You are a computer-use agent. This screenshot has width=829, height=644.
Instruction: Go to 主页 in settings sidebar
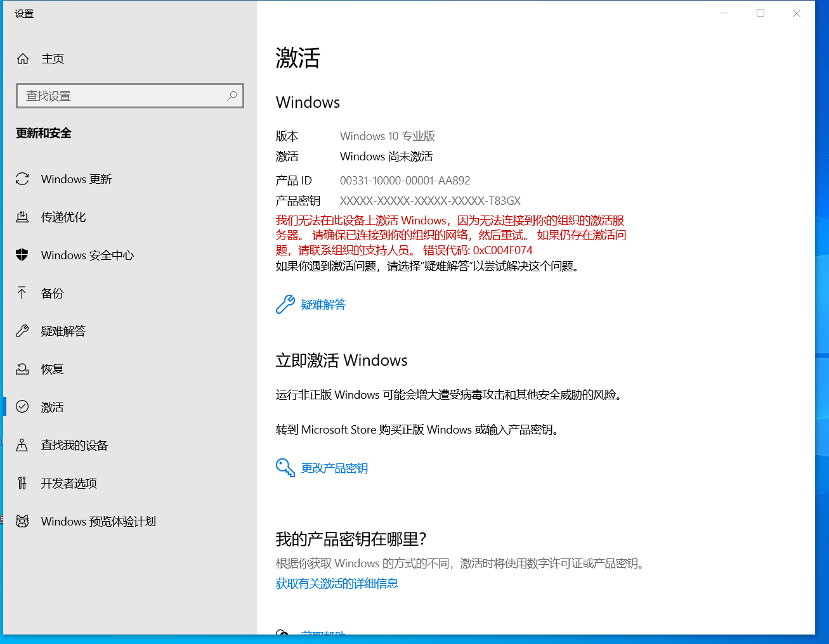click(130, 59)
